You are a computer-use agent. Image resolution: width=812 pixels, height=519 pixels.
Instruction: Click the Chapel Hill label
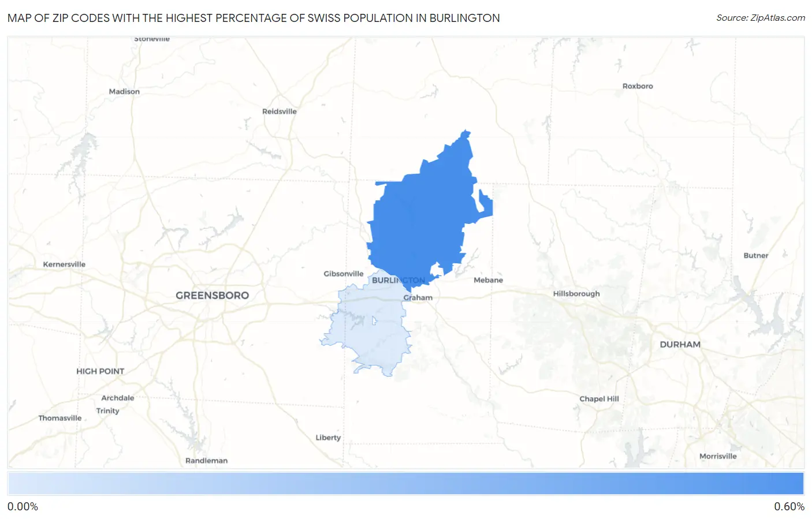[x=599, y=398]
